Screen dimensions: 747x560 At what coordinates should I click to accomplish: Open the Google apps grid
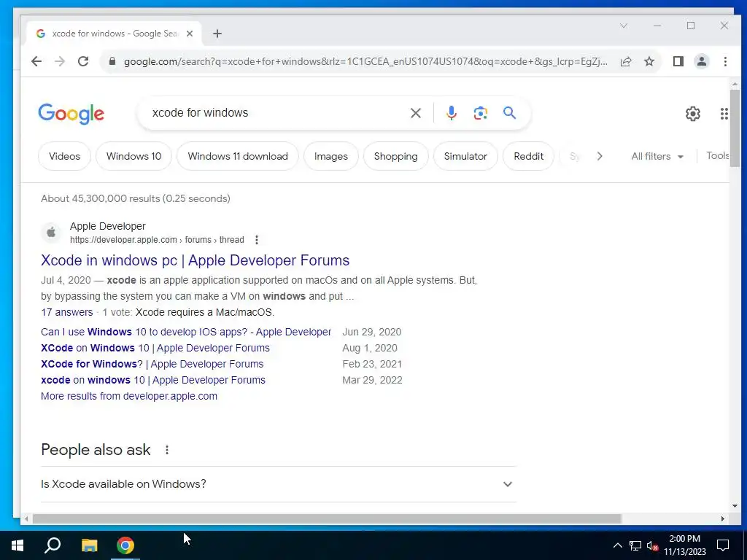tap(724, 114)
